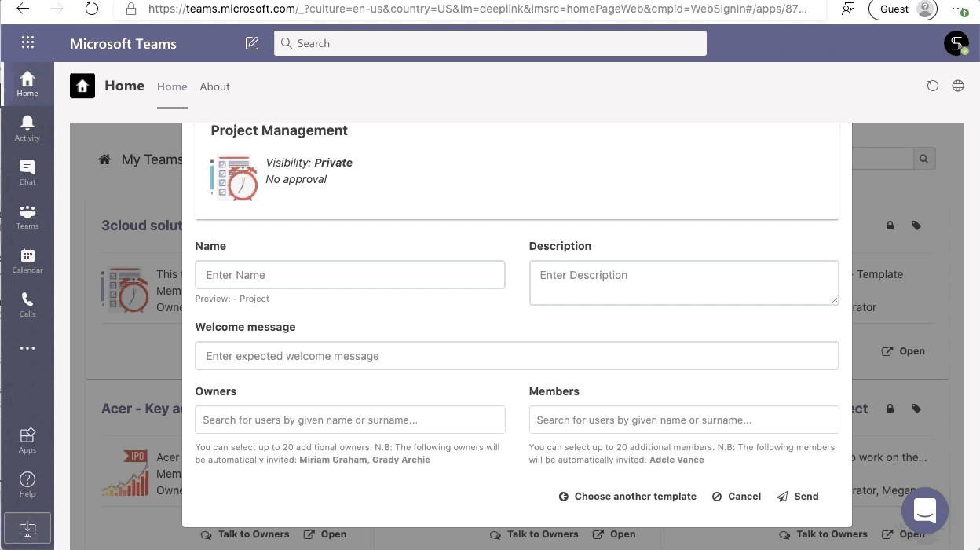Open the Activity feed
The height and width of the screenshot is (550, 980).
click(27, 128)
